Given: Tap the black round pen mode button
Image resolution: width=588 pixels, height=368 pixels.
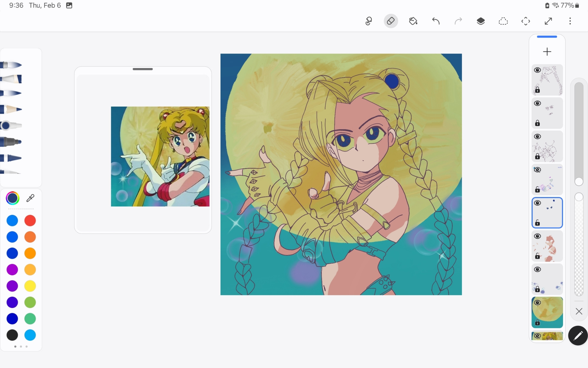Looking at the screenshot, I should pyautogui.click(x=578, y=336).
